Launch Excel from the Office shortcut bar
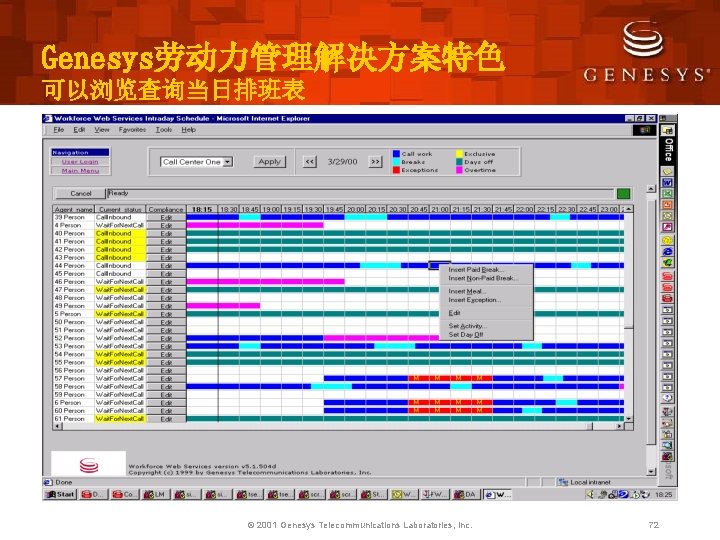720x540 pixels. 667,194
